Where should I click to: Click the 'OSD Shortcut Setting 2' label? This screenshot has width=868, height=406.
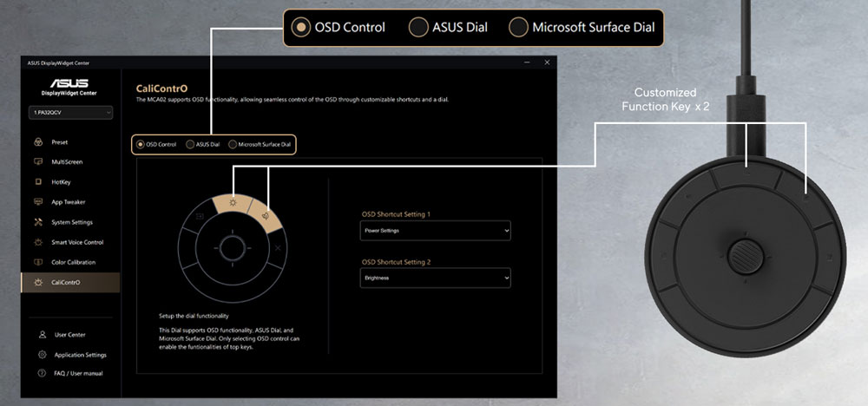pyautogui.click(x=396, y=262)
